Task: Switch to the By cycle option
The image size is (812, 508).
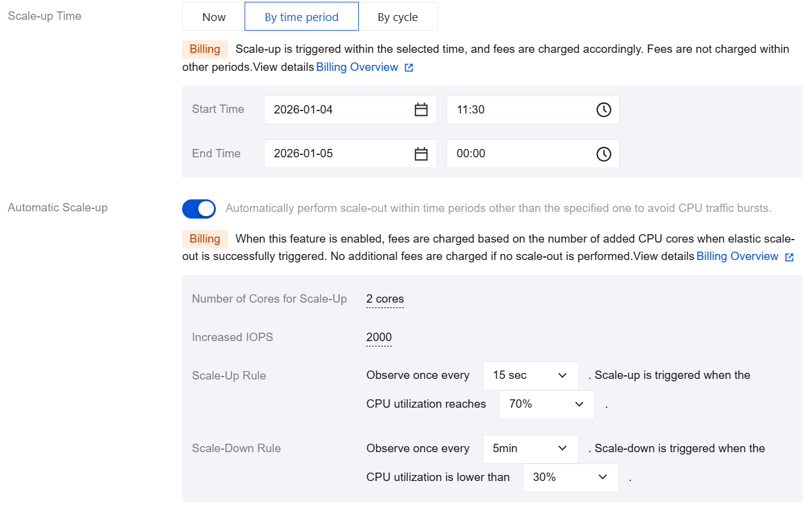Action: [398, 17]
